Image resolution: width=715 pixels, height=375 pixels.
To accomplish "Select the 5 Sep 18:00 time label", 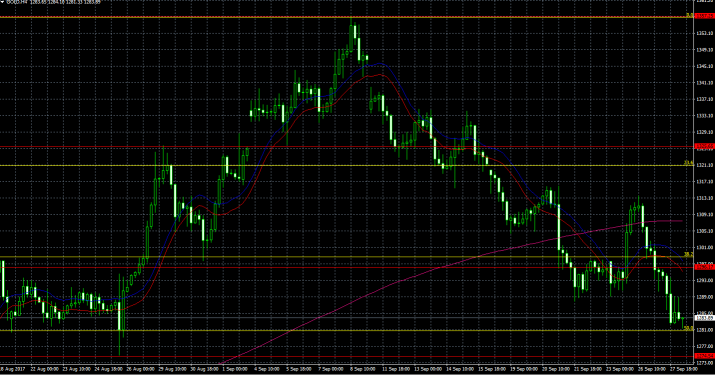I will (x=300, y=369).
